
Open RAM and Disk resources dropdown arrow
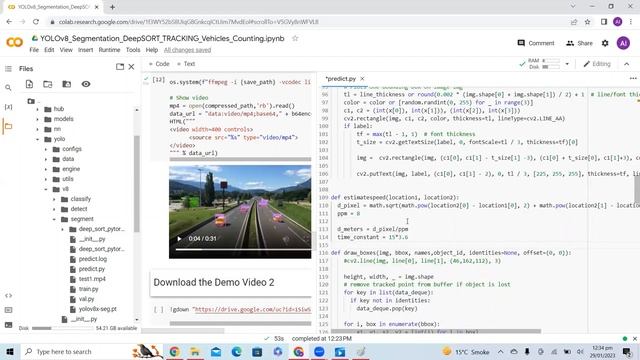point(567,64)
